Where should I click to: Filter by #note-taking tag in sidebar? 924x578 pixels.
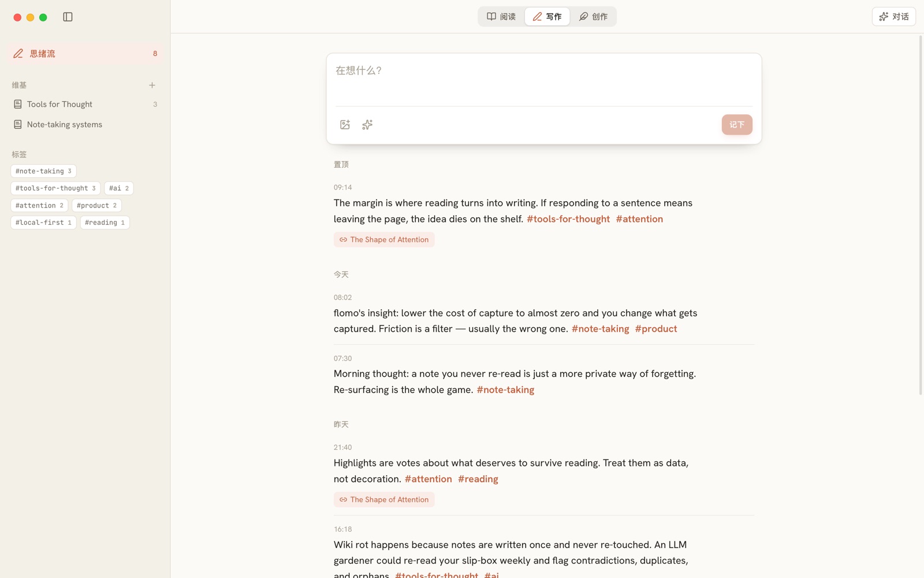[43, 172]
